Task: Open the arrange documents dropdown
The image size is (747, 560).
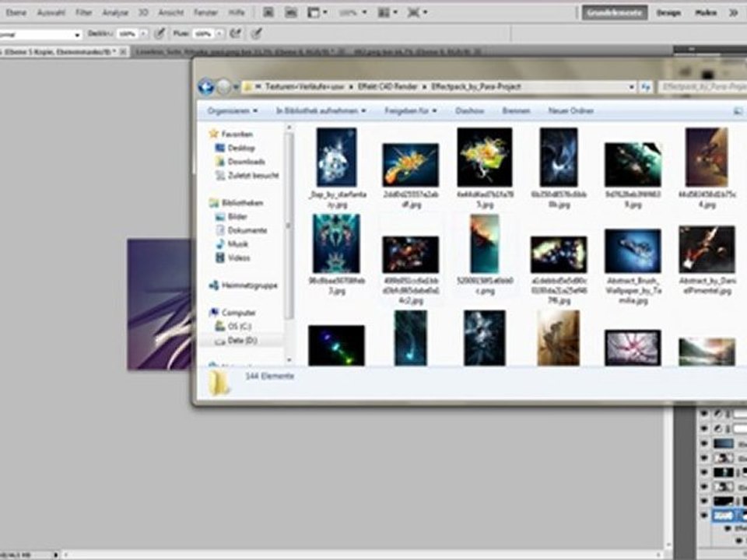Action: pyautogui.click(x=388, y=13)
